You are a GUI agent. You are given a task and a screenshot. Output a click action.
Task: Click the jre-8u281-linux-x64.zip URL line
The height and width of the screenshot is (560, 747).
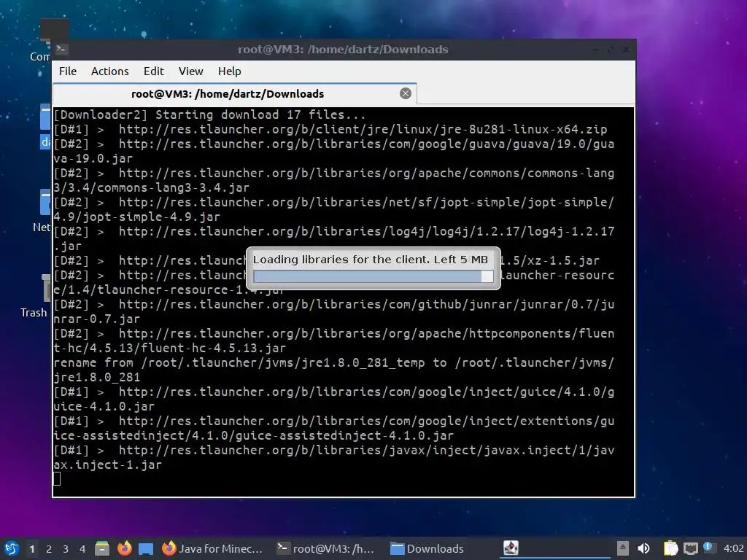point(330,129)
